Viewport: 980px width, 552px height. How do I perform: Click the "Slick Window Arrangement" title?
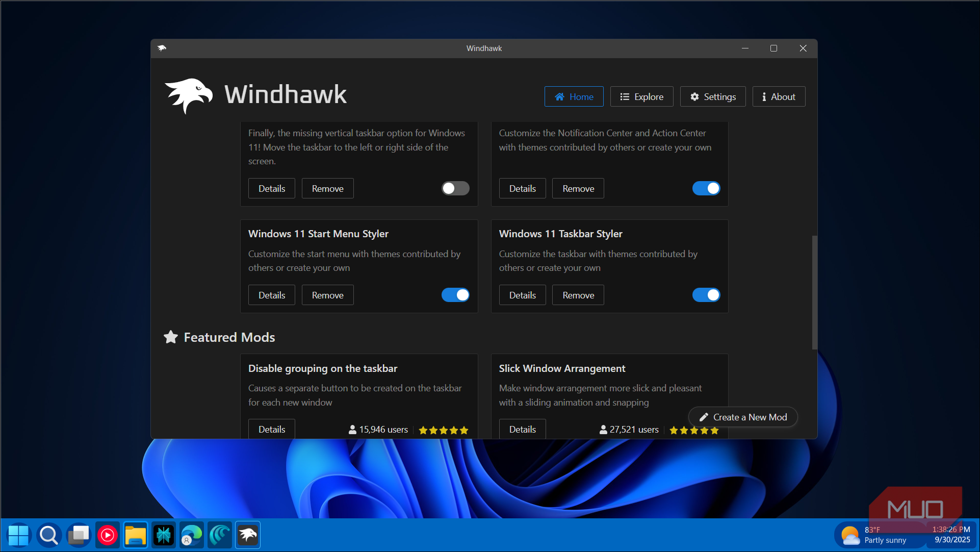[562, 368]
